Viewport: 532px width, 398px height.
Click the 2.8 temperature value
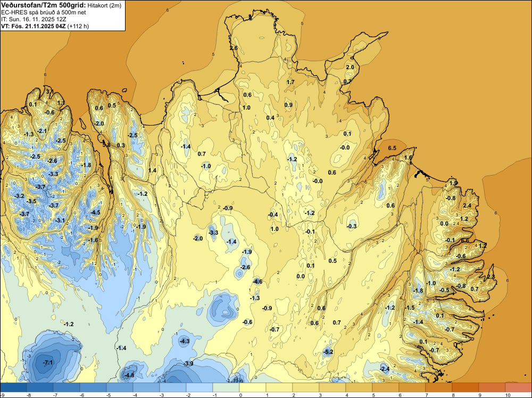491,277
